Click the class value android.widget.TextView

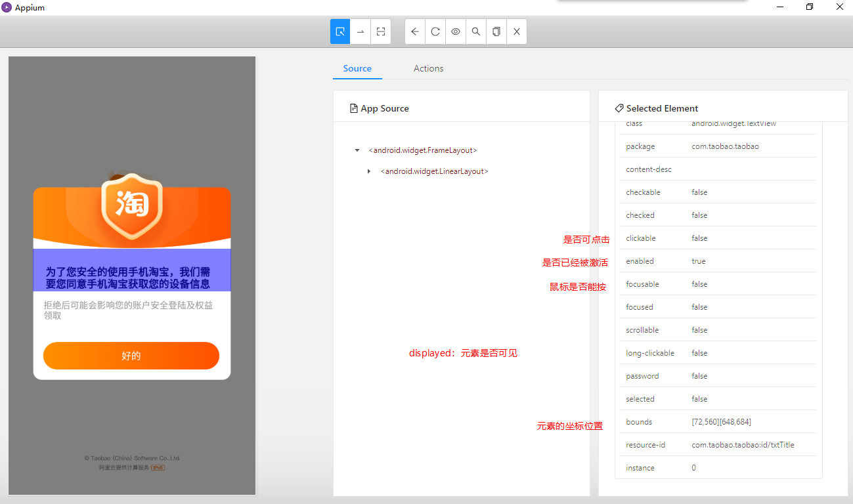pyautogui.click(x=733, y=123)
